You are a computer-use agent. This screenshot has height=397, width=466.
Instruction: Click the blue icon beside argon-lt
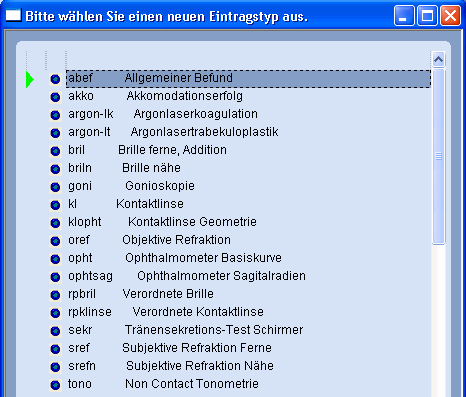coord(55,133)
